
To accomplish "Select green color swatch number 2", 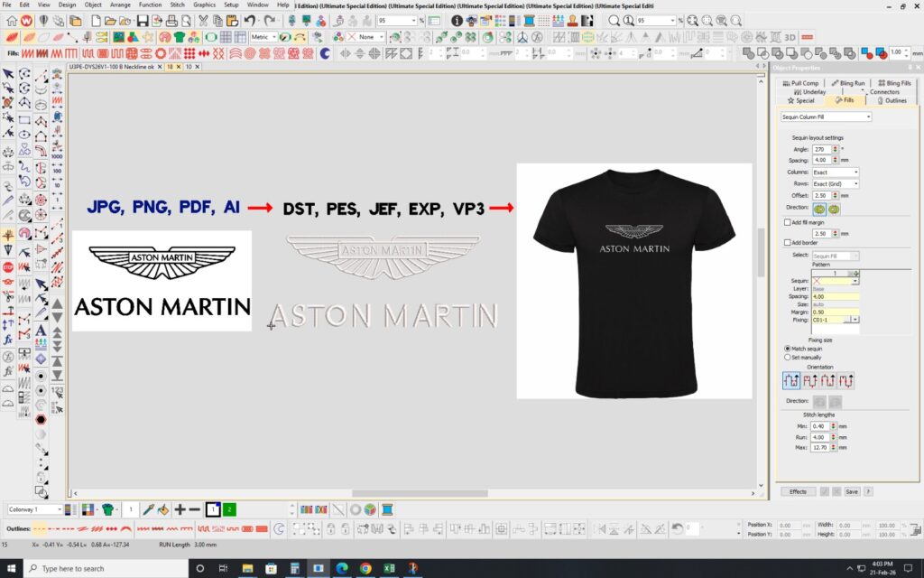I will coord(229,509).
